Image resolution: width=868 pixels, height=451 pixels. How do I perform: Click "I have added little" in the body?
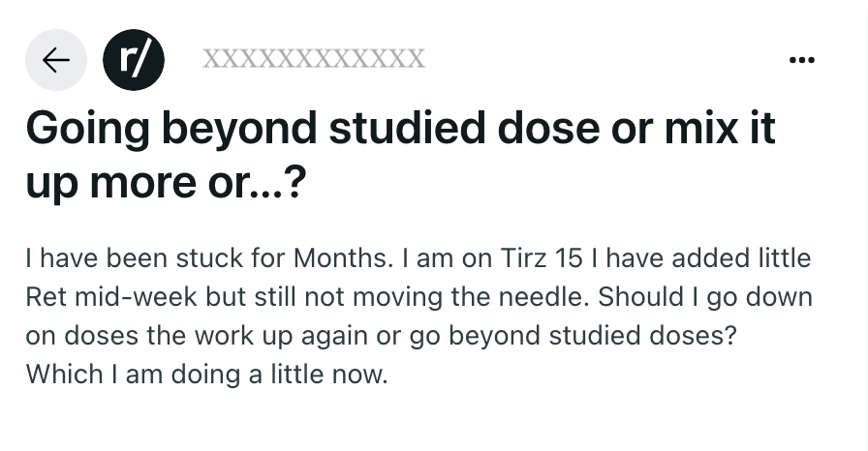click(x=701, y=258)
